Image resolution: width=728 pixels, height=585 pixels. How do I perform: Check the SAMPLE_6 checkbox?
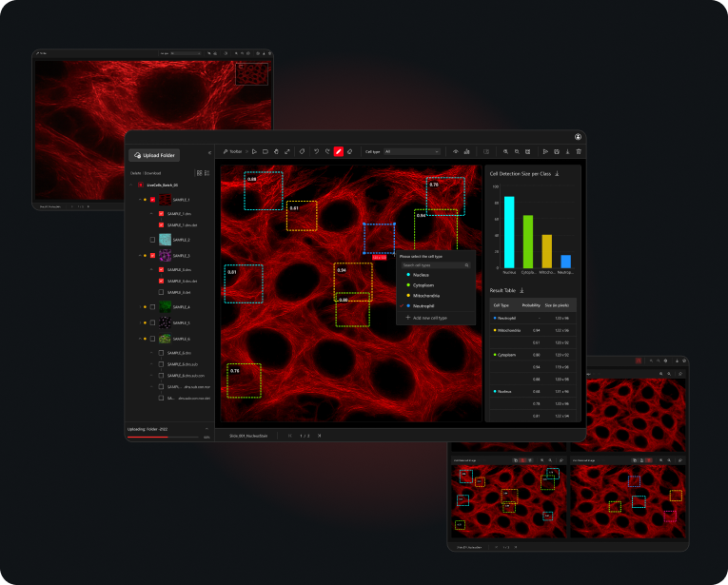[x=153, y=339]
